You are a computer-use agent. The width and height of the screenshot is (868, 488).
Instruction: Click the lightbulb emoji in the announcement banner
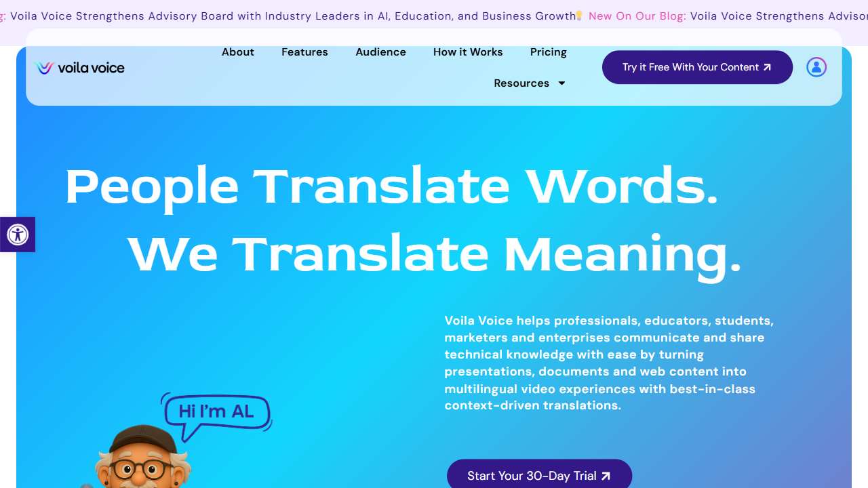(579, 16)
